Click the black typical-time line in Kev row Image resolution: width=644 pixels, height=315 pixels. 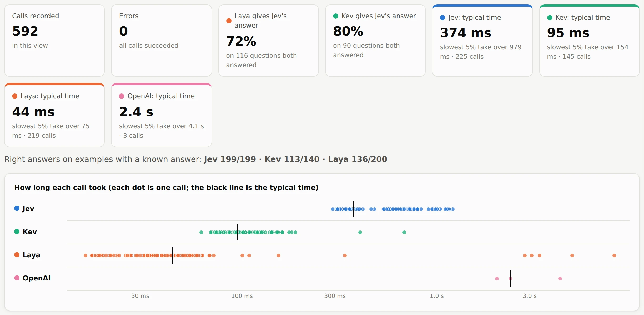click(x=238, y=232)
